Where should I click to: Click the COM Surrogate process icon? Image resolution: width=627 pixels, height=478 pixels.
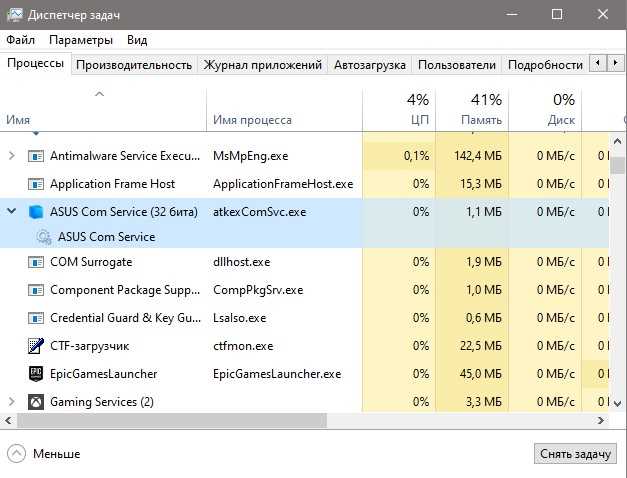coord(36,262)
